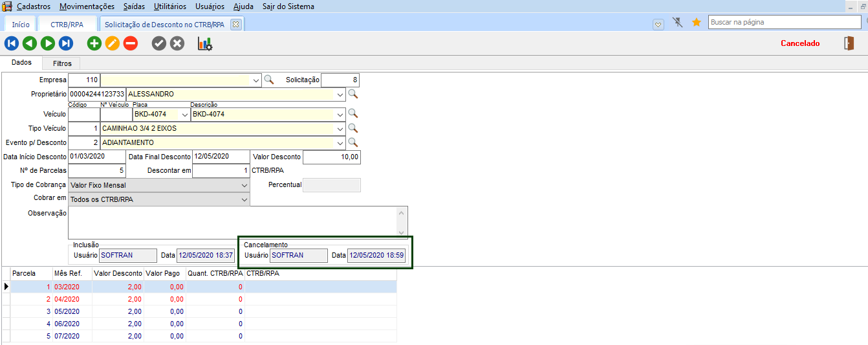Switch to the Filtros tab
The image size is (868, 345).
coord(62,63)
